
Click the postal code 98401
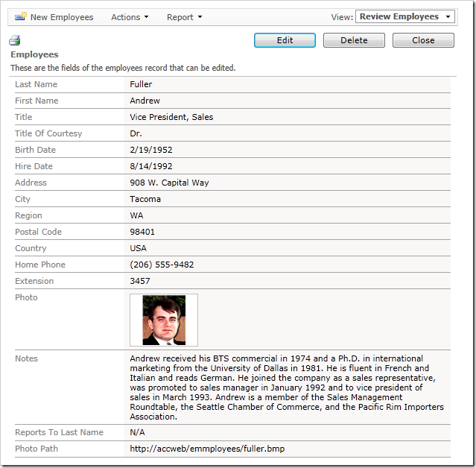coord(142,232)
